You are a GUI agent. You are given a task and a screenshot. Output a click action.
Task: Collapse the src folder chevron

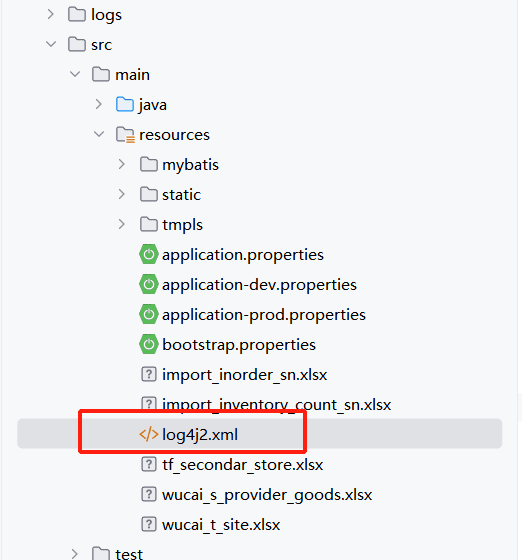51,44
